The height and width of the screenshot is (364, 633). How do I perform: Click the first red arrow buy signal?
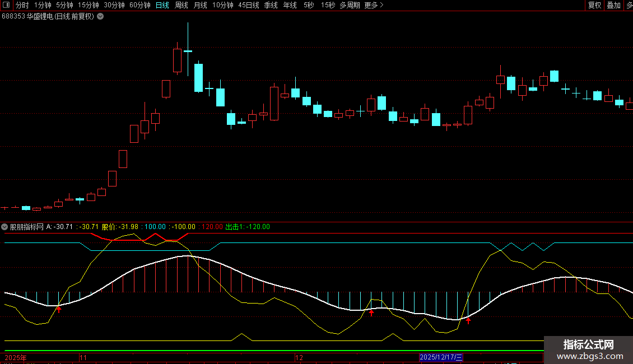coord(58,309)
